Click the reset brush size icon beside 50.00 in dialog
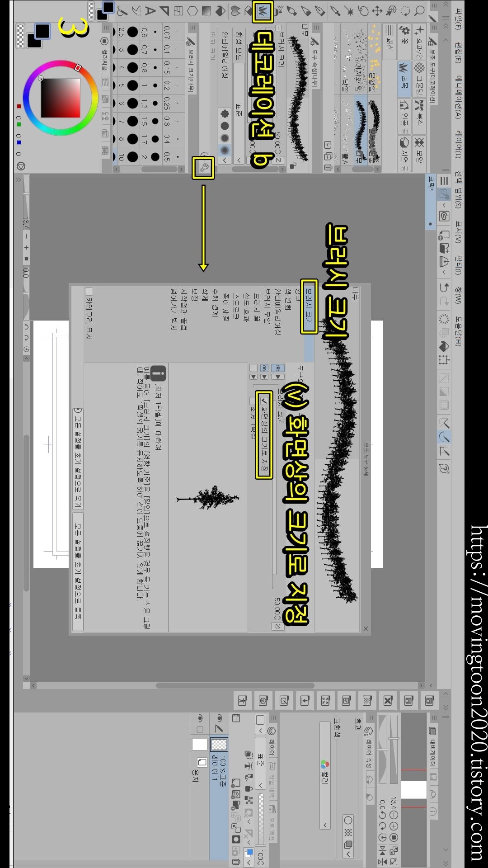Viewport: 488px width, 868px height. (x=277, y=626)
